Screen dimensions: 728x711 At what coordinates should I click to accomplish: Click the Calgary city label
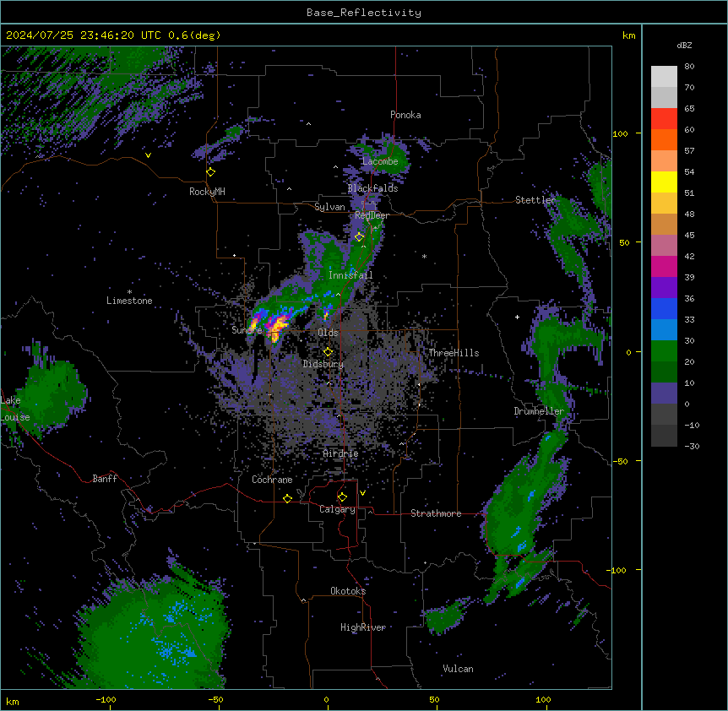[337, 509]
